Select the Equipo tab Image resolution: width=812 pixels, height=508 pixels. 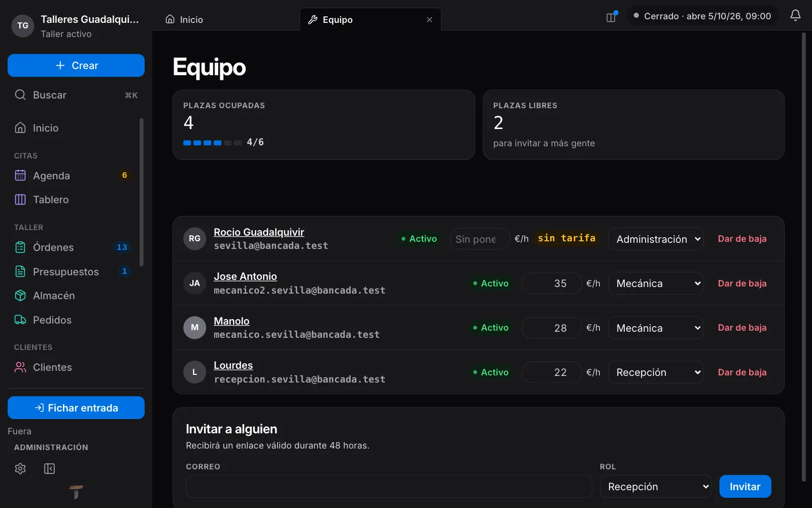(x=370, y=19)
